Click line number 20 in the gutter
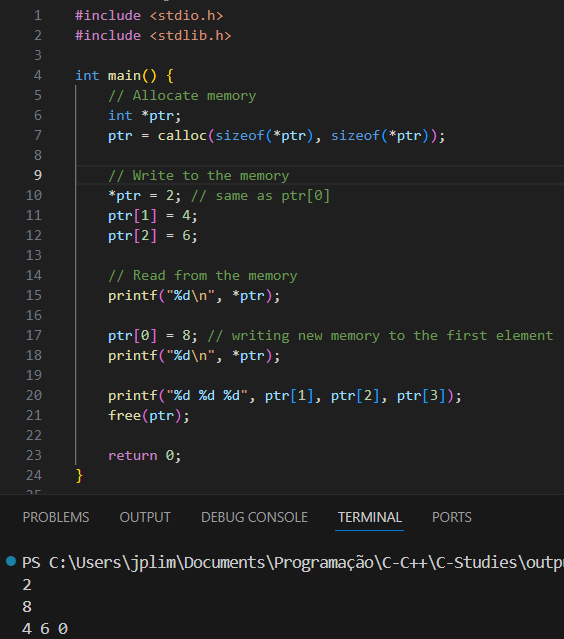Screen dimensions: 564x639 tap(34, 395)
